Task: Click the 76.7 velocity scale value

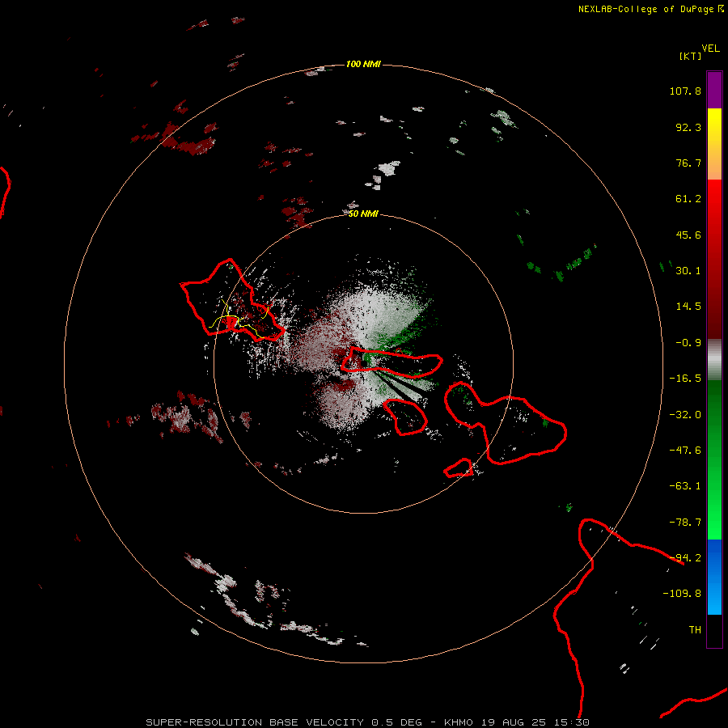Action: (688, 163)
